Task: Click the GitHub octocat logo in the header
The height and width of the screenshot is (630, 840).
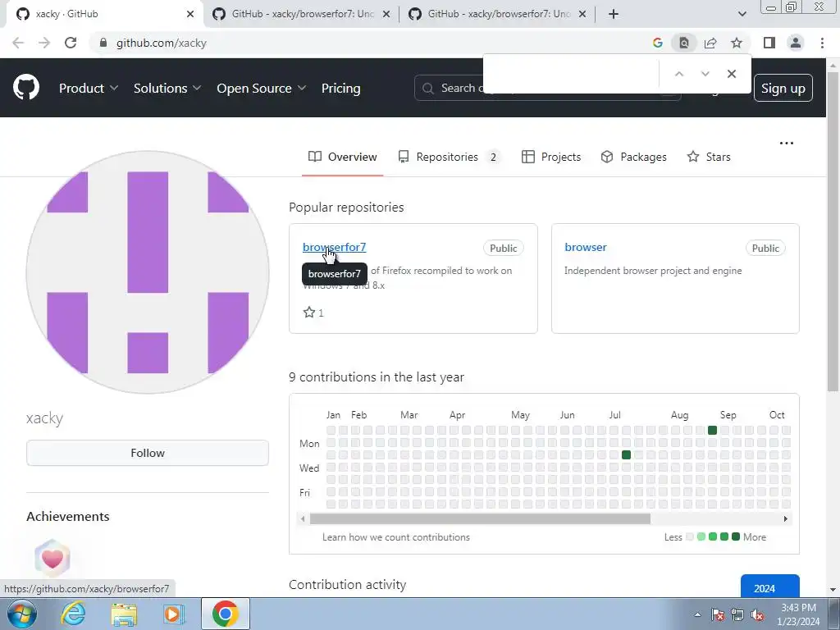Action: point(26,88)
